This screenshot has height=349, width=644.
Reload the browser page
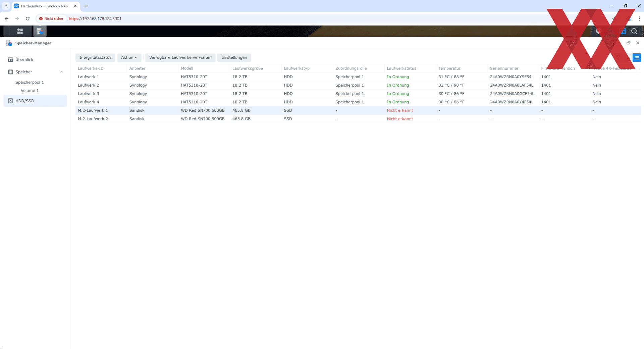click(x=28, y=19)
